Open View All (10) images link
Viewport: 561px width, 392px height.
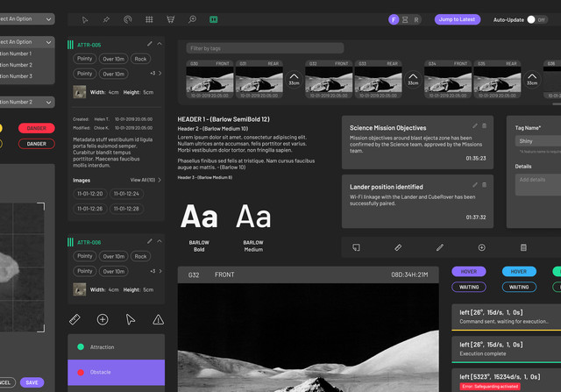click(x=146, y=180)
